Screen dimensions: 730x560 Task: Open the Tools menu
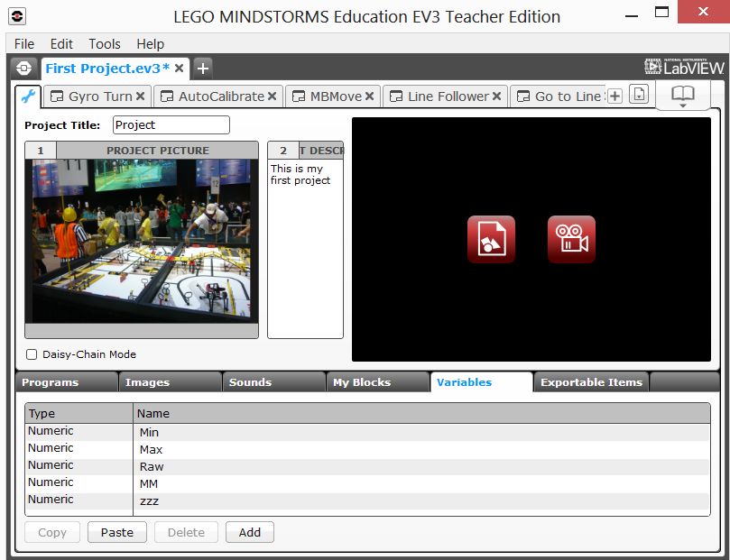coord(105,43)
